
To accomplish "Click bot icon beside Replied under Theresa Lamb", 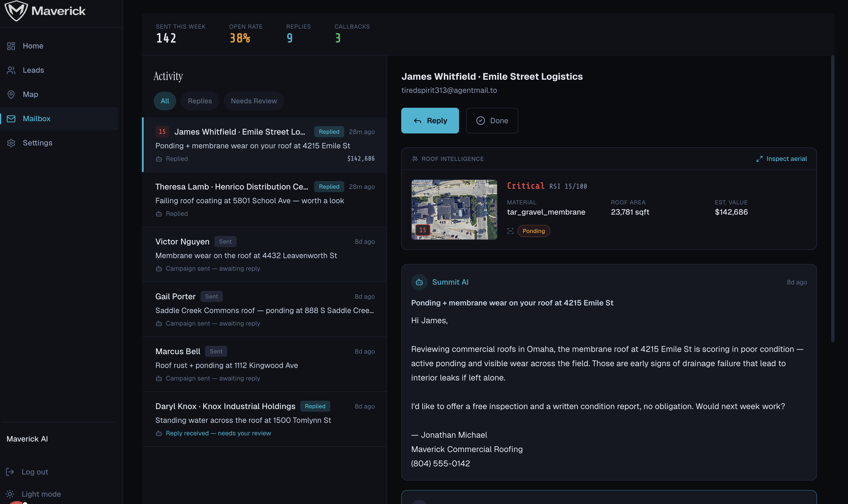I will [159, 214].
